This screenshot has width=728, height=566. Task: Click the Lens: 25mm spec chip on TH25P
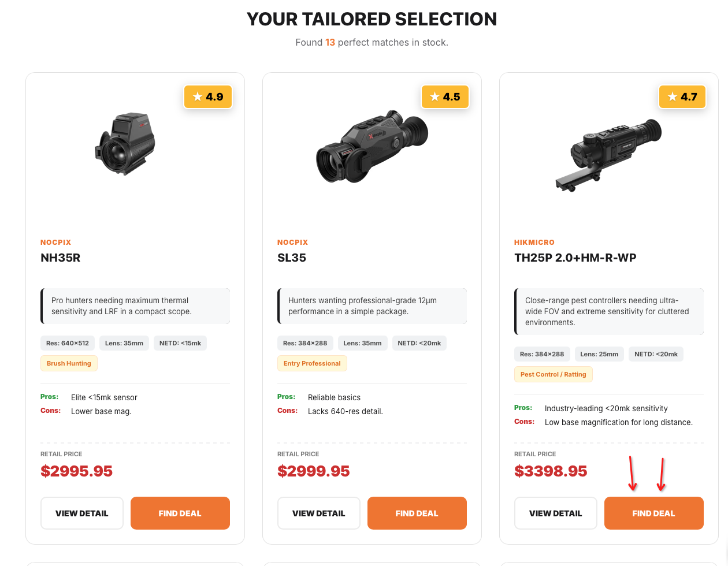pyautogui.click(x=599, y=354)
